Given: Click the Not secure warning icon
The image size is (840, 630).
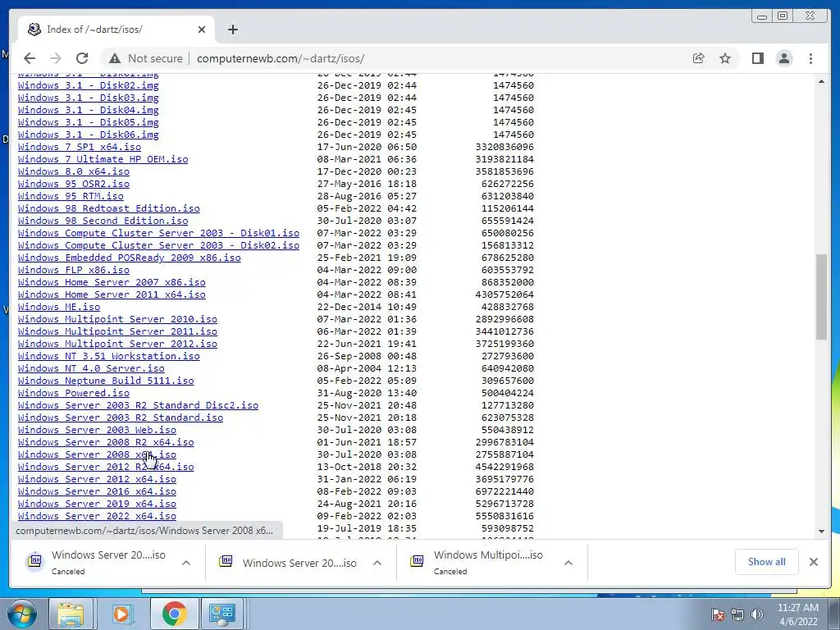Looking at the screenshot, I should tap(114, 58).
